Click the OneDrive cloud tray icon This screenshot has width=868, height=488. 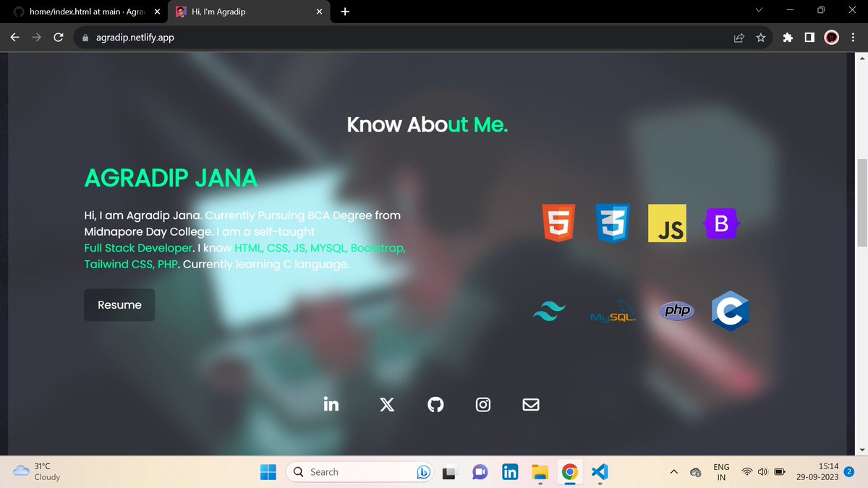696,472
